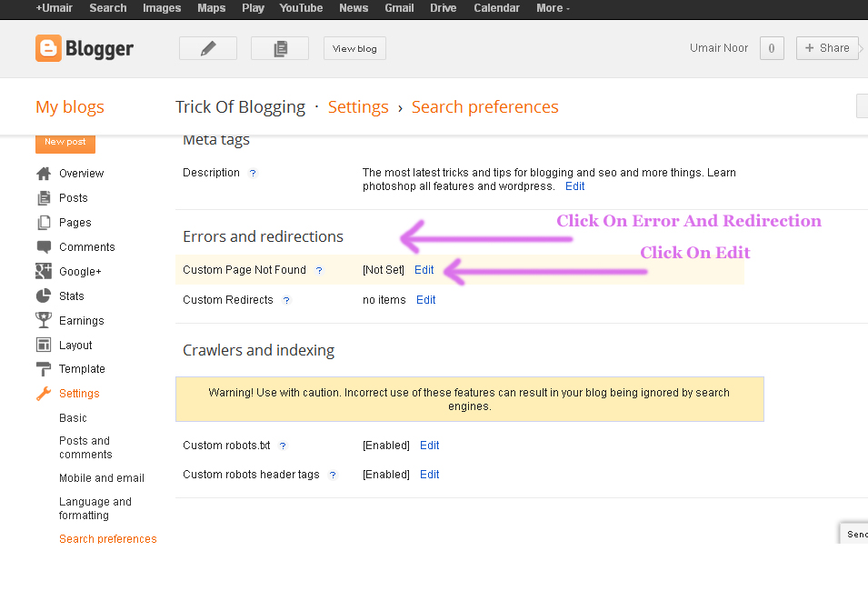Open Play in the Google bar
This screenshot has width=868, height=591.
pyautogui.click(x=253, y=8)
